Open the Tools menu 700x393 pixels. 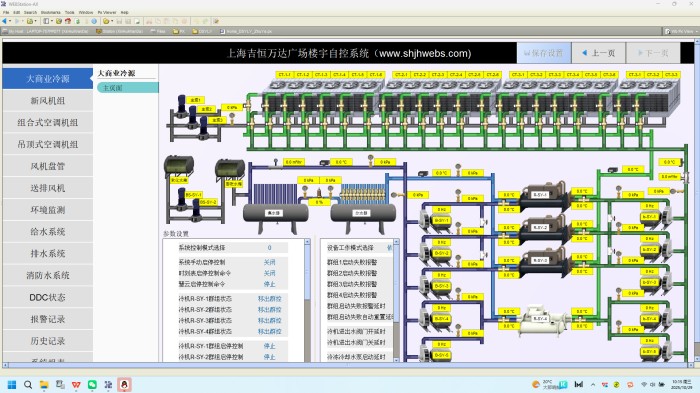[70, 13]
